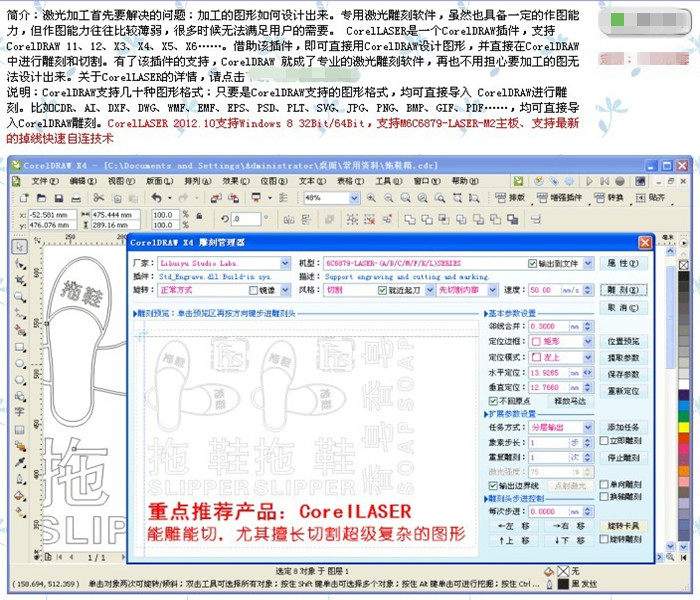The image size is (700, 600).
Task: Click the 雕刻(E) engrave button
Action: [x=623, y=290]
